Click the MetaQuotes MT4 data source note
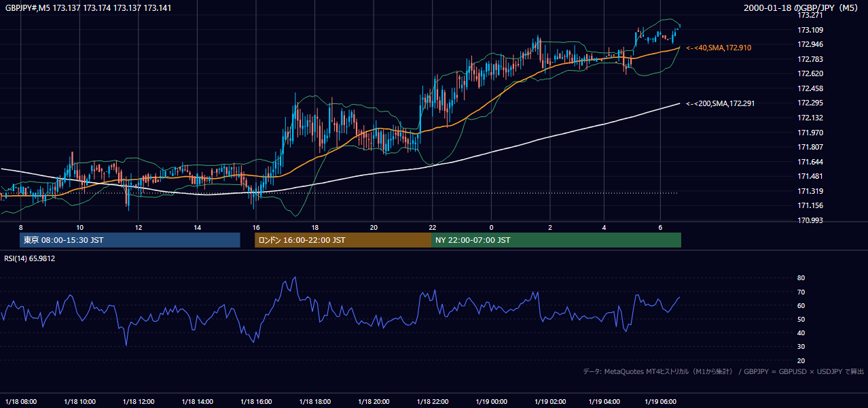The image size is (868, 408). click(x=723, y=372)
